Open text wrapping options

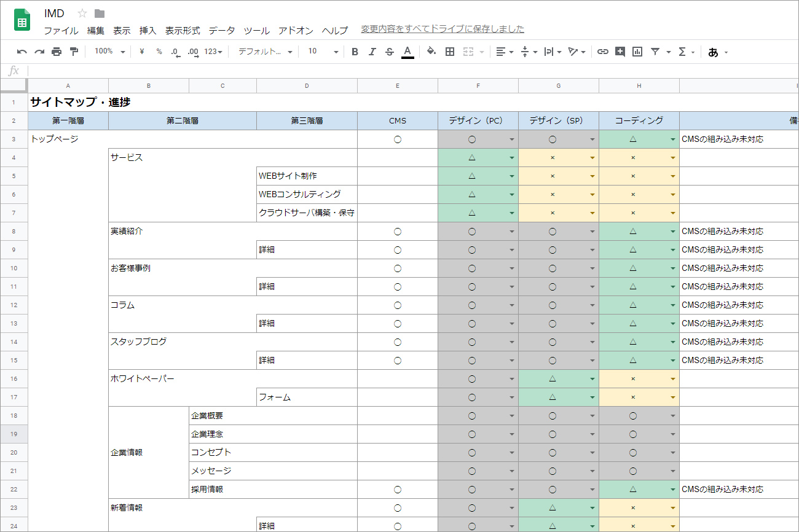pos(553,52)
